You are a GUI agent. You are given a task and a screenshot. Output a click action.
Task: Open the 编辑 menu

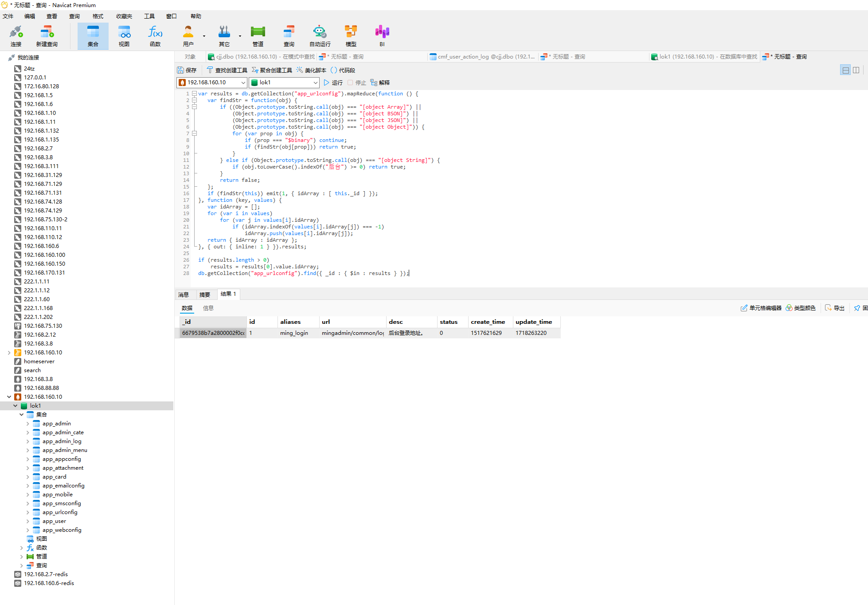[x=30, y=16]
